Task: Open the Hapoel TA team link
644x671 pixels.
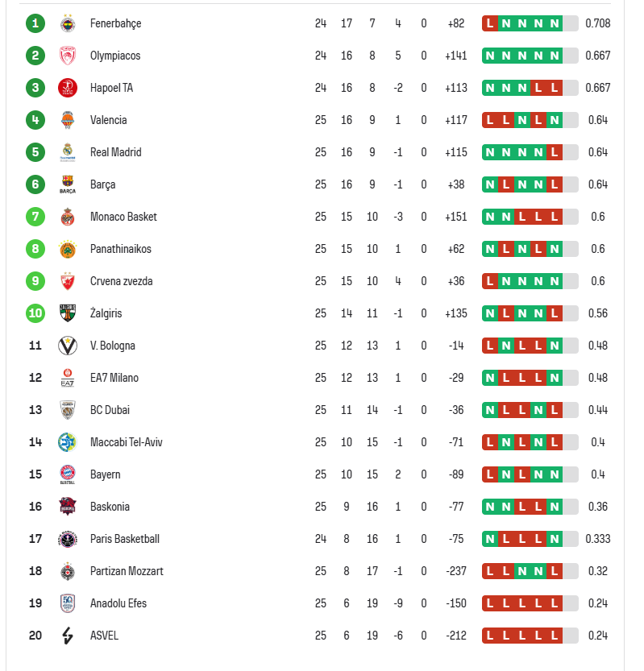Action: tap(111, 88)
